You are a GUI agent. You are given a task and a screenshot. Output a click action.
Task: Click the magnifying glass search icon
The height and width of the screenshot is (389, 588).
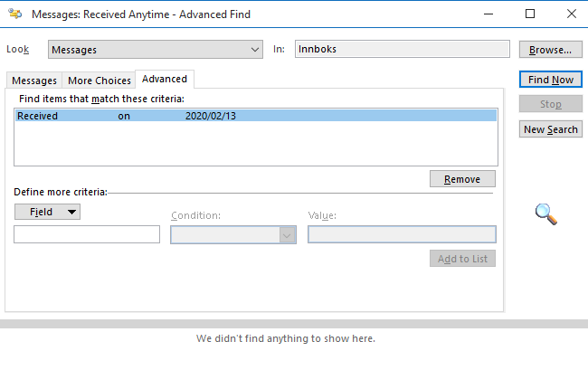(545, 214)
